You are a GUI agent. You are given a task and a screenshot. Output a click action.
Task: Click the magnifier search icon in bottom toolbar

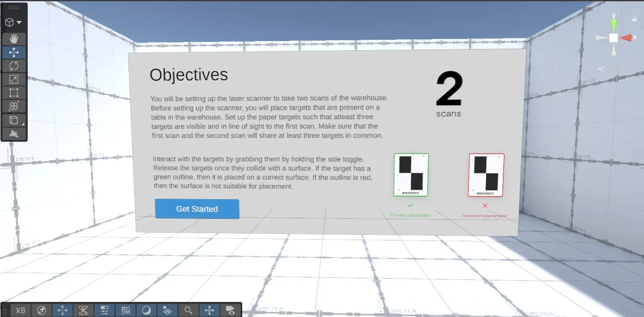tap(188, 310)
